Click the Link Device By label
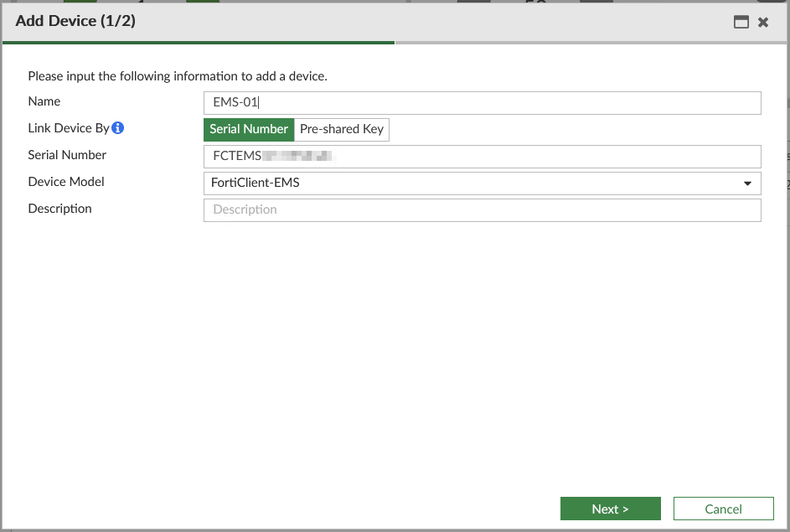790x532 pixels. click(x=69, y=128)
